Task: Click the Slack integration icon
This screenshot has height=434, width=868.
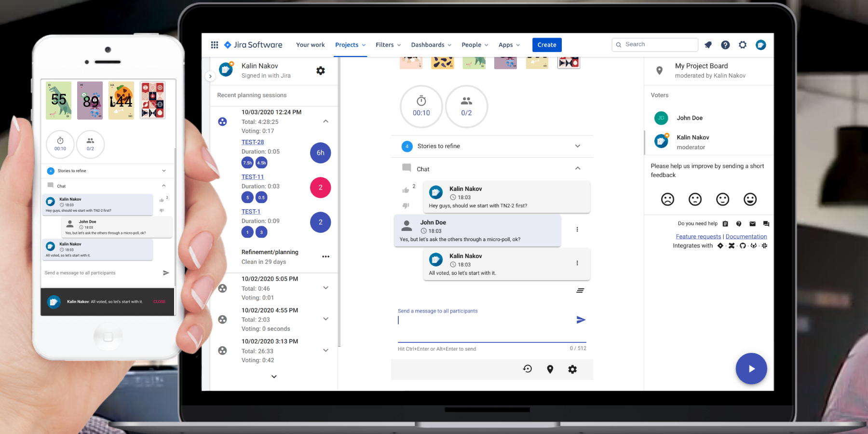Action: point(764,245)
